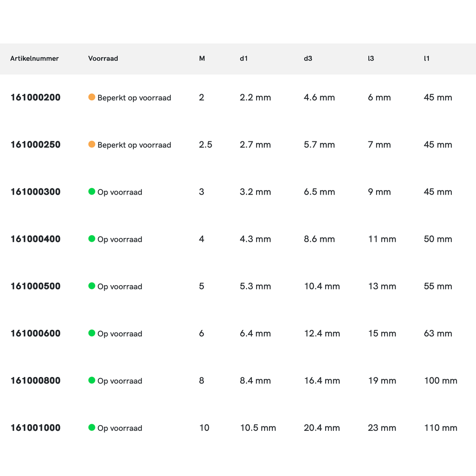Viewport: 476px width, 476px height.
Task: Click the l1 column header
Action: 426,59
